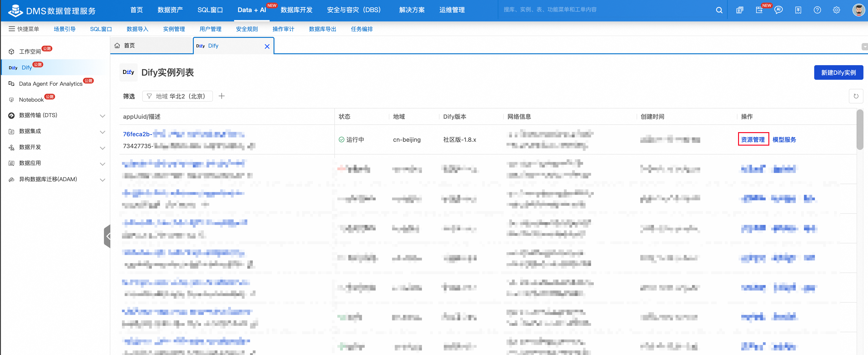Viewport: 868px width, 355px height.
Task: Click the 创建时间 column header
Action: [x=652, y=116]
